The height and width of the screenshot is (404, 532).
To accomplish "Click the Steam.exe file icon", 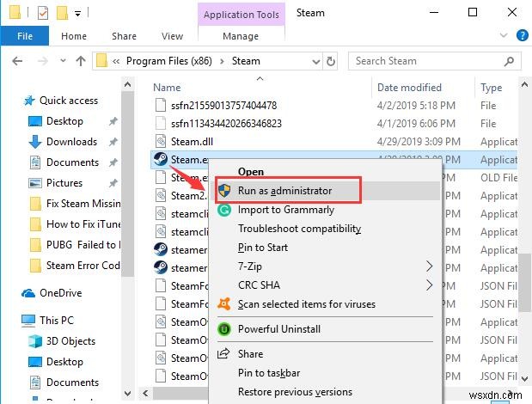I will pos(161,159).
